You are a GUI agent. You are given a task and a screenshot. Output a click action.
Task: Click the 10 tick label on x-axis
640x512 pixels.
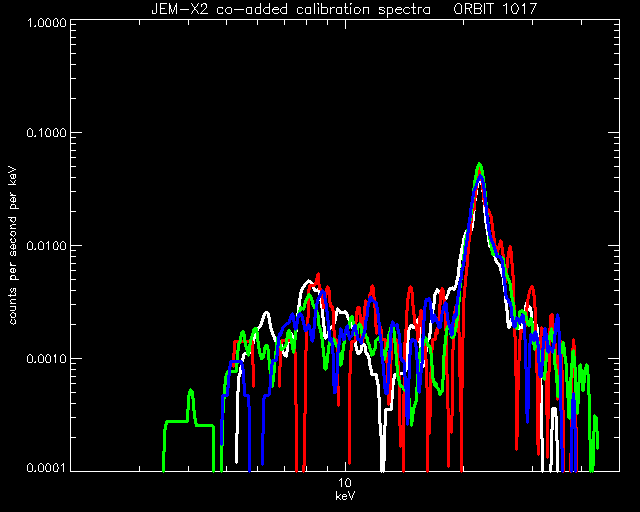click(x=345, y=483)
